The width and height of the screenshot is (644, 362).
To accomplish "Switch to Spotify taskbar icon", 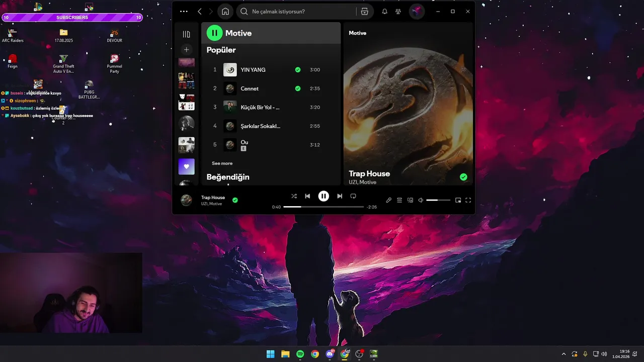I will click(300, 354).
